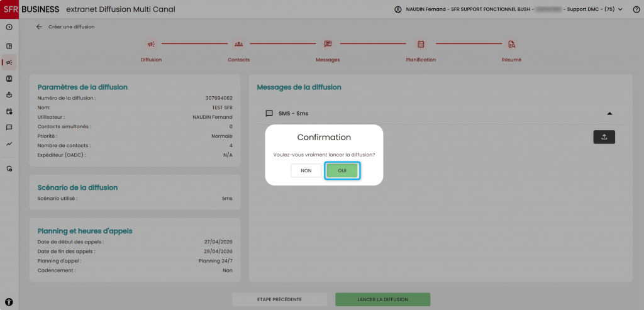Collapse the SMS - Sms section arrow
Screen dimensions: 644x310
tap(609, 113)
